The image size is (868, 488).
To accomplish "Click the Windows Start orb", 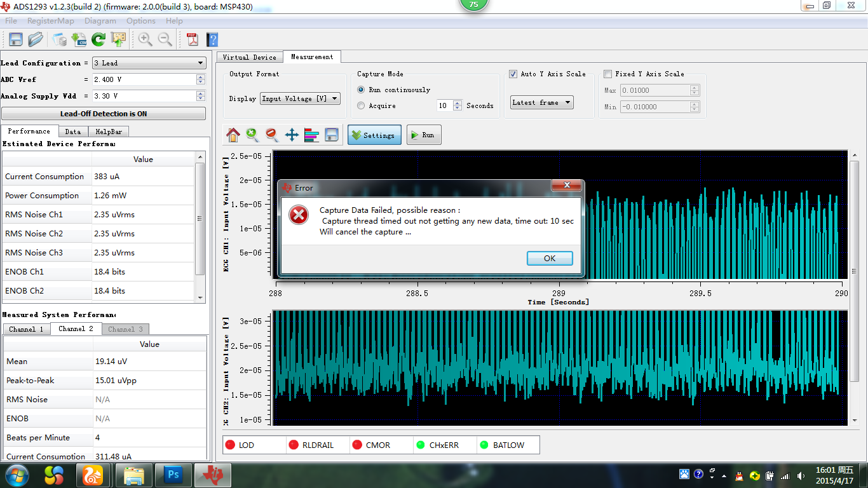I will (17, 475).
